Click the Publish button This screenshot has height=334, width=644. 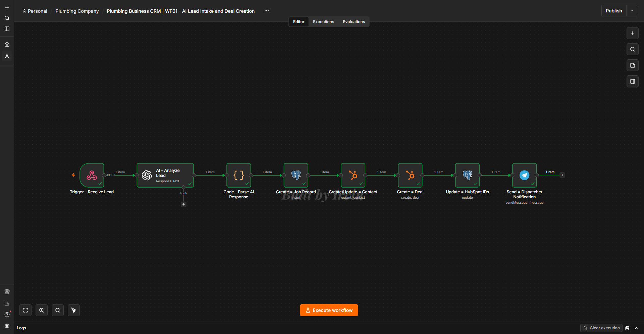coord(613,11)
